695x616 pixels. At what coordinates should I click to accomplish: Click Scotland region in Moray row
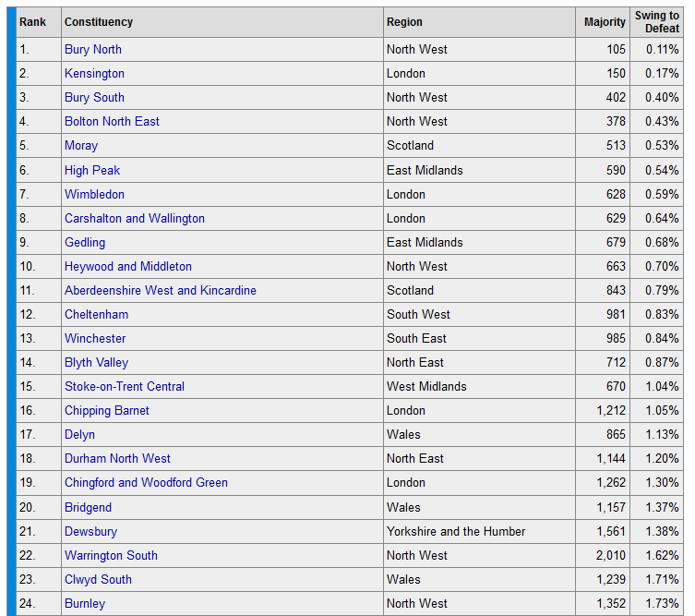coord(410,146)
